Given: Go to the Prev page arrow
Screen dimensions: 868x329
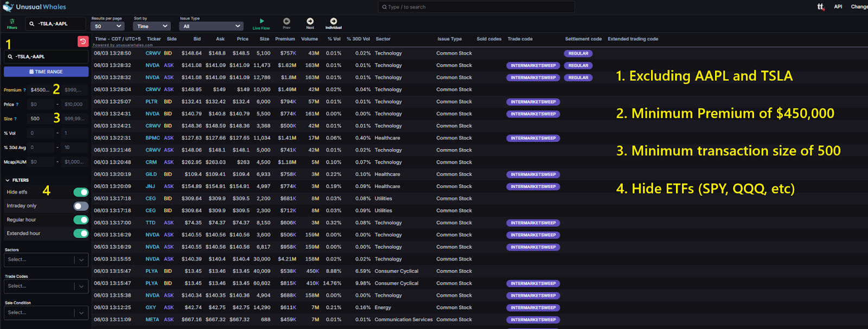Looking at the screenshot, I should pos(286,21).
